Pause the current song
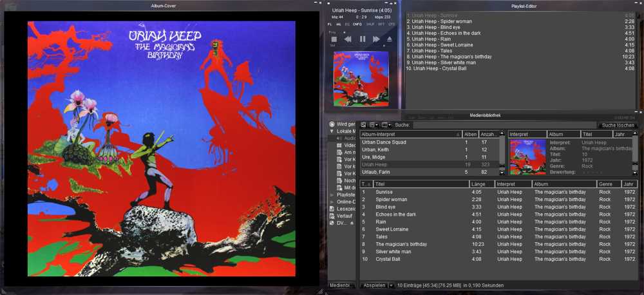The height and width of the screenshot is (295, 644). coord(362,39)
